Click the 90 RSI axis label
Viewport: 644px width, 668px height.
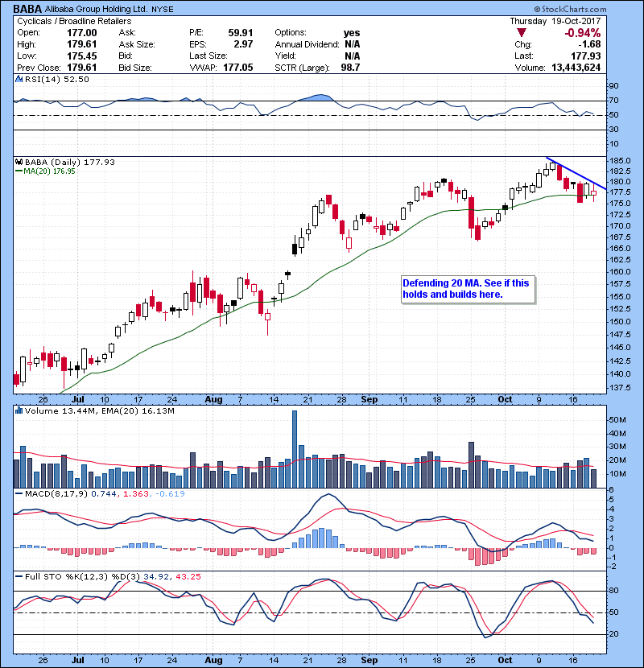(613, 86)
